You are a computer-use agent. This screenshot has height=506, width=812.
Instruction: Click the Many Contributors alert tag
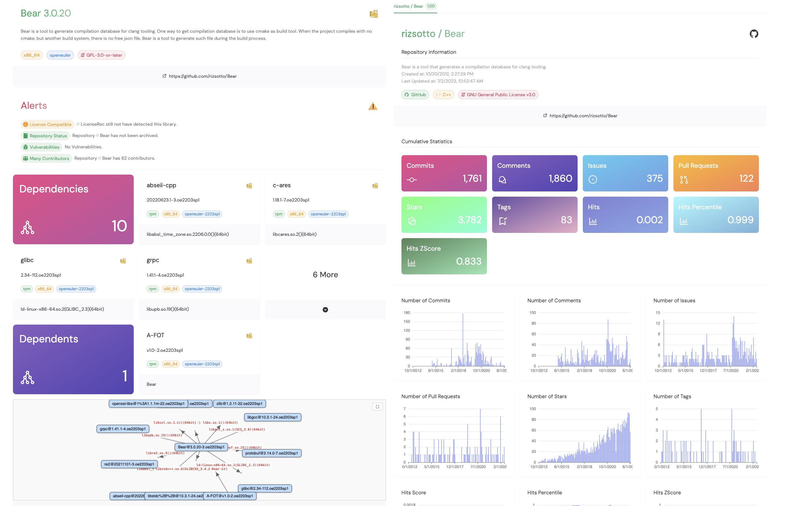click(x=46, y=159)
